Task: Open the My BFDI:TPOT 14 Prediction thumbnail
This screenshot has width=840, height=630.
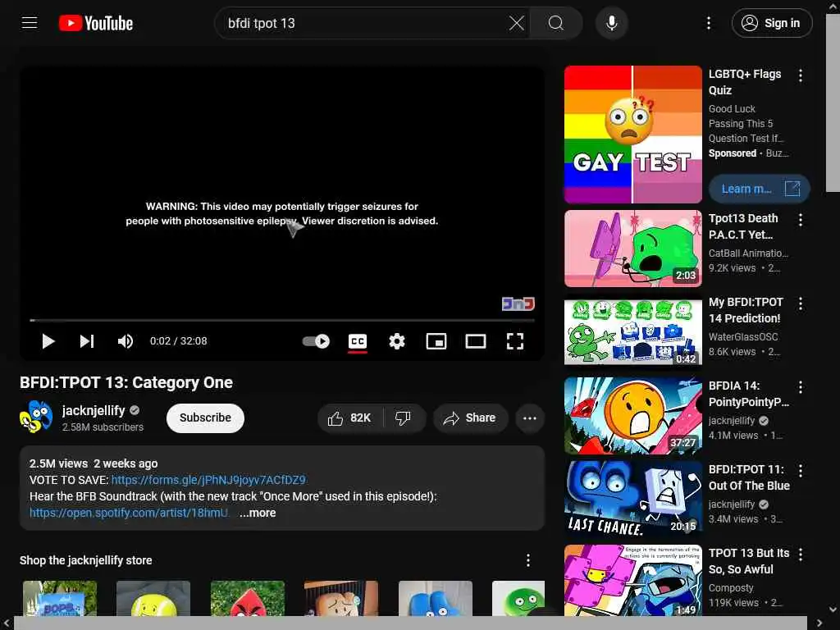Action: pos(632,332)
